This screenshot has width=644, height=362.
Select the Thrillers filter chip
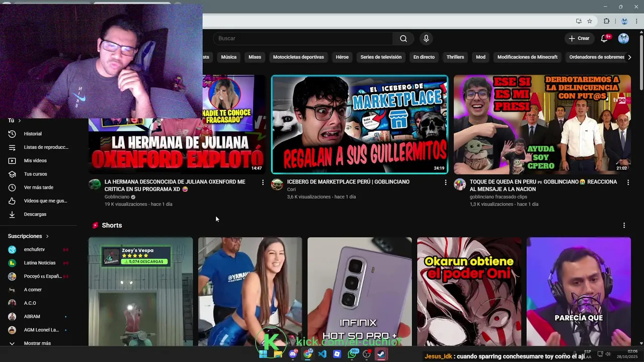[455, 57]
